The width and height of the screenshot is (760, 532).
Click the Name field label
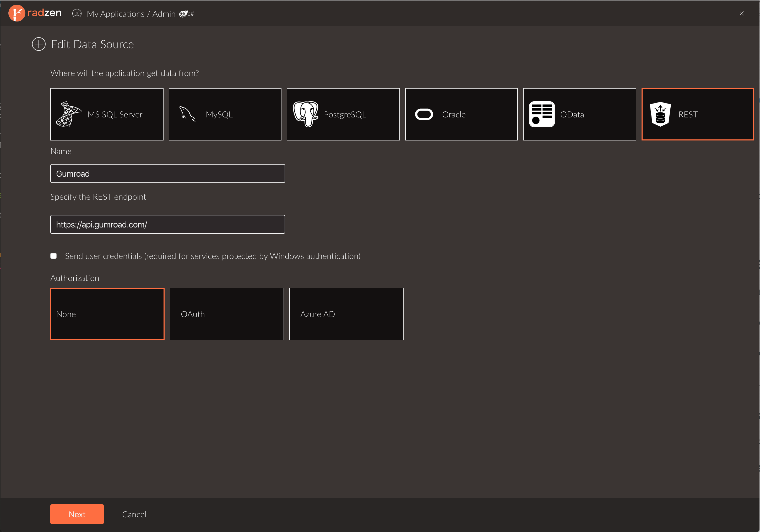point(61,151)
